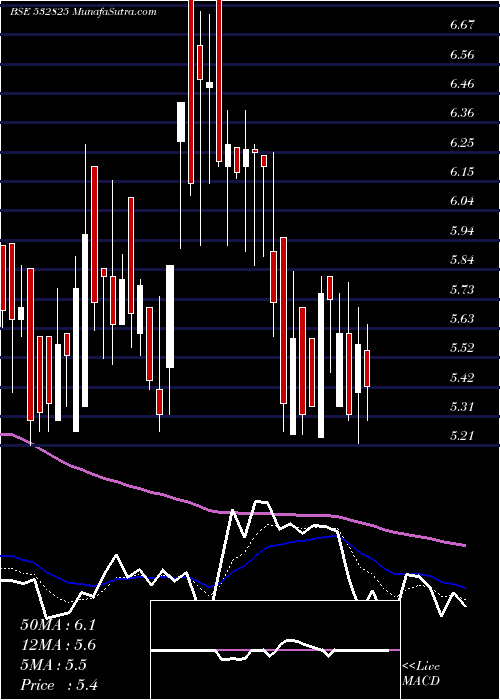This screenshot has height=700, width=500.
Task: Click the 5.63 price axis label
Action: 461,318
